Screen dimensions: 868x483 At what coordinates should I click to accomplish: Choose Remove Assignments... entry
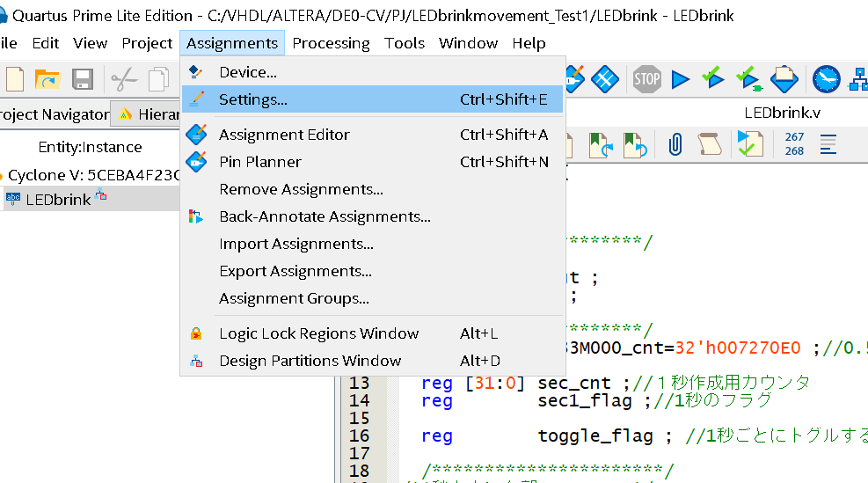pos(372,189)
